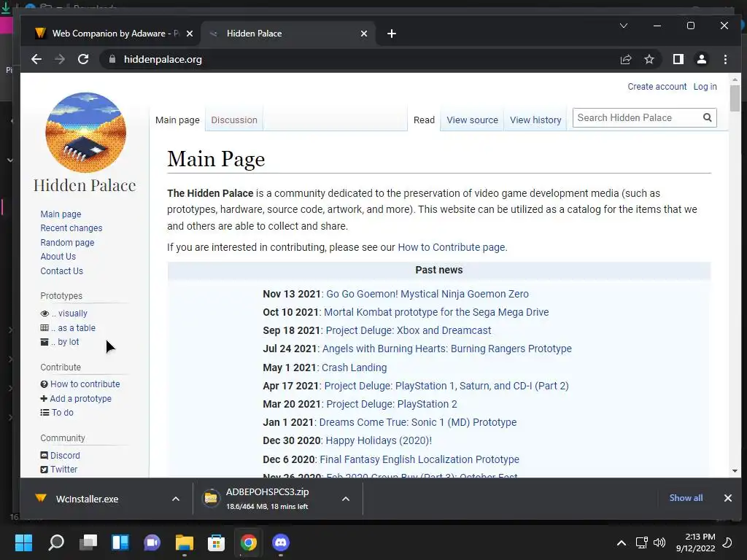Click the 2:13 PM clock in taskbar

click(x=700, y=537)
